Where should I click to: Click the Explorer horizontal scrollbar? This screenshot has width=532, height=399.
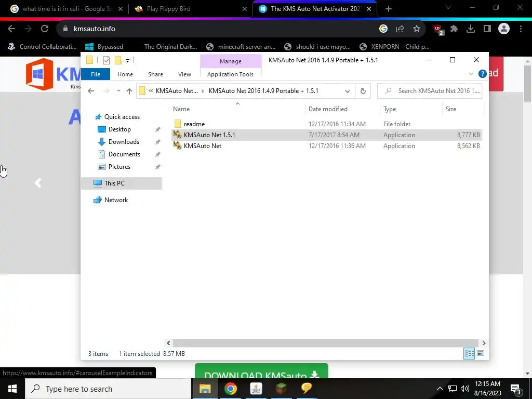click(326, 343)
